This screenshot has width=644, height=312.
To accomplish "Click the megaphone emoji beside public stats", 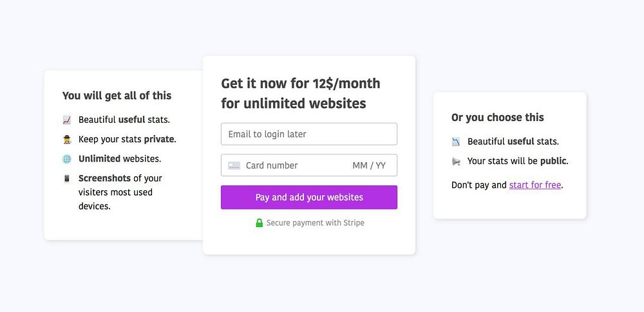I will (456, 161).
